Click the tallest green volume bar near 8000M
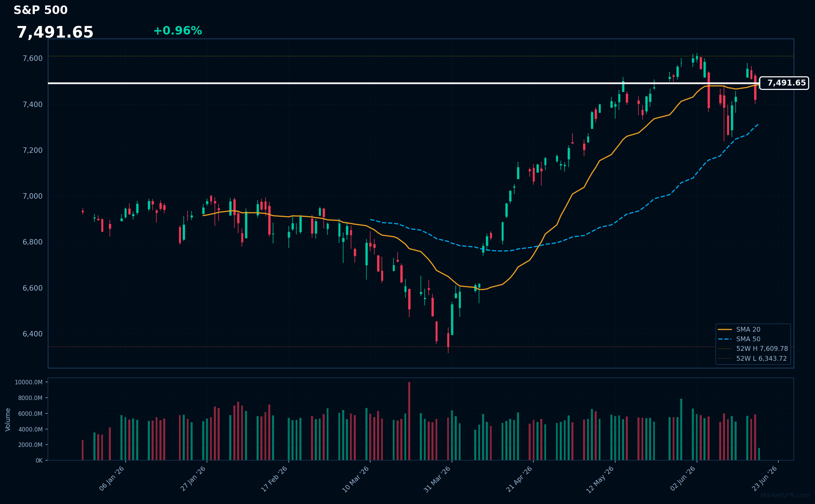The width and height of the screenshot is (815, 504). pyautogui.click(x=681, y=429)
